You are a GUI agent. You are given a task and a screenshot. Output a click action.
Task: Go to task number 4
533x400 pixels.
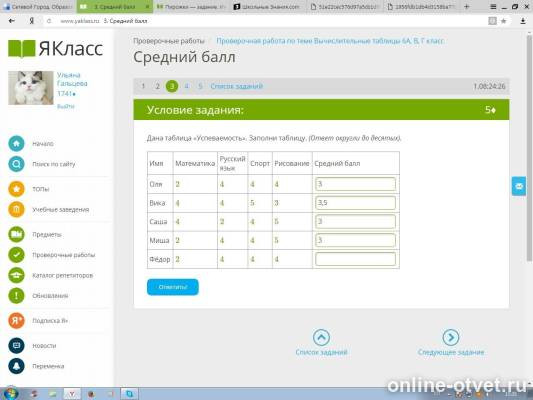(x=186, y=86)
